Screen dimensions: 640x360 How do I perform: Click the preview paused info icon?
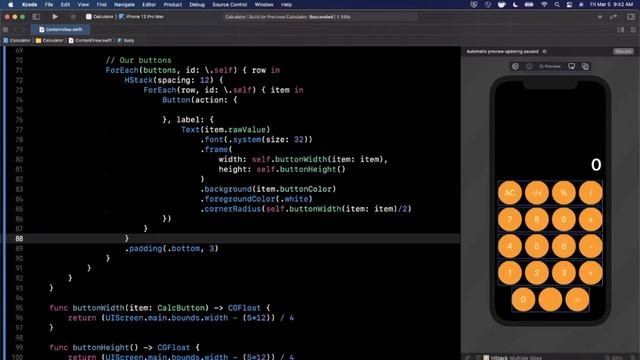[544, 51]
